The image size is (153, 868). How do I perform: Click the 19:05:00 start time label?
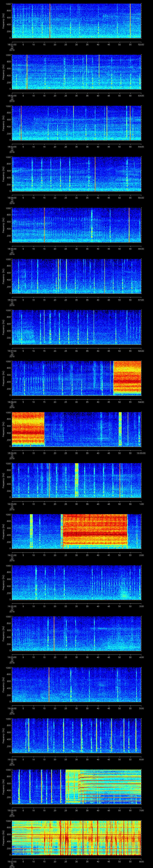coord(12,759)
